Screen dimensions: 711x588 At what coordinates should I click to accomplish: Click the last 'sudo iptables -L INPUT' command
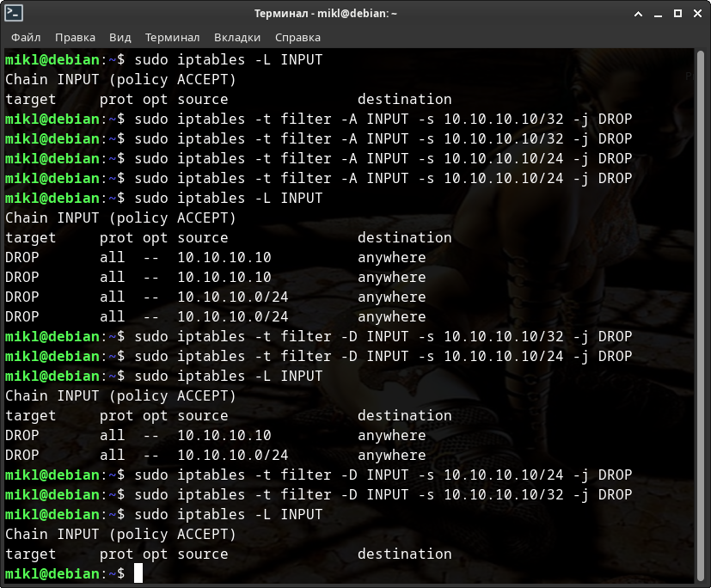[x=228, y=514]
